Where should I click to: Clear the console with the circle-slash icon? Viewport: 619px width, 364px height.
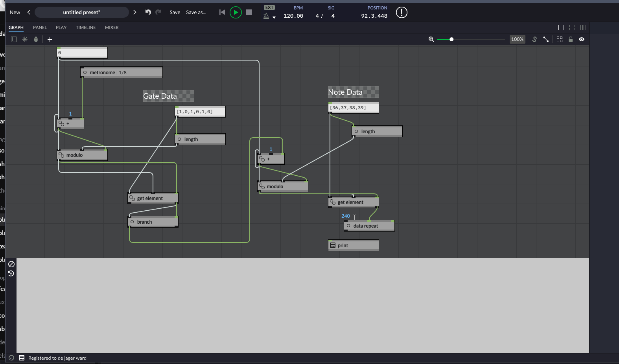[11, 264]
